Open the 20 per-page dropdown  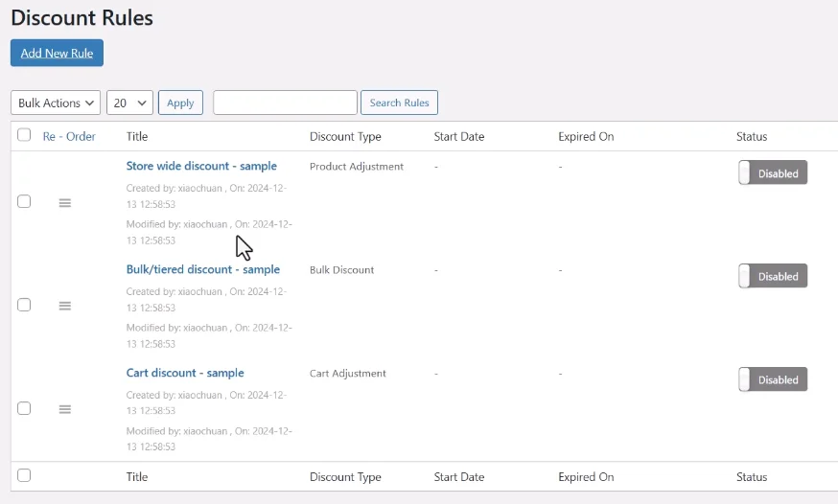pos(129,103)
